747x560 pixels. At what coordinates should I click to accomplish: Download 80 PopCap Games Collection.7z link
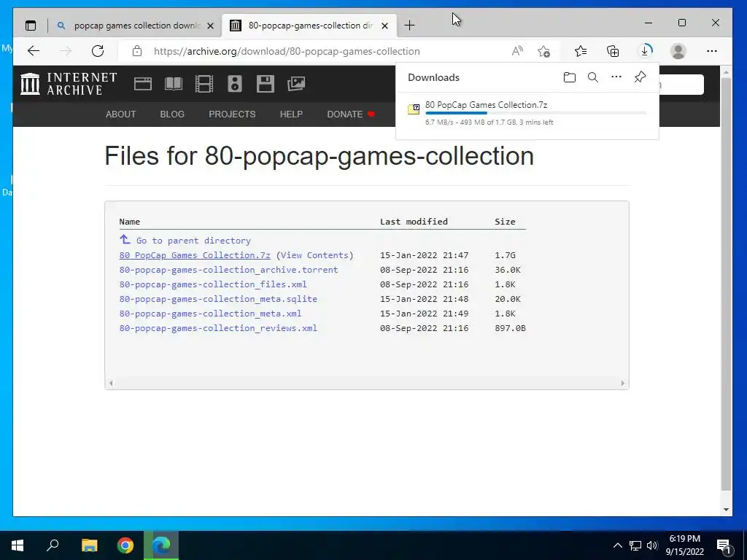[195, 255]
